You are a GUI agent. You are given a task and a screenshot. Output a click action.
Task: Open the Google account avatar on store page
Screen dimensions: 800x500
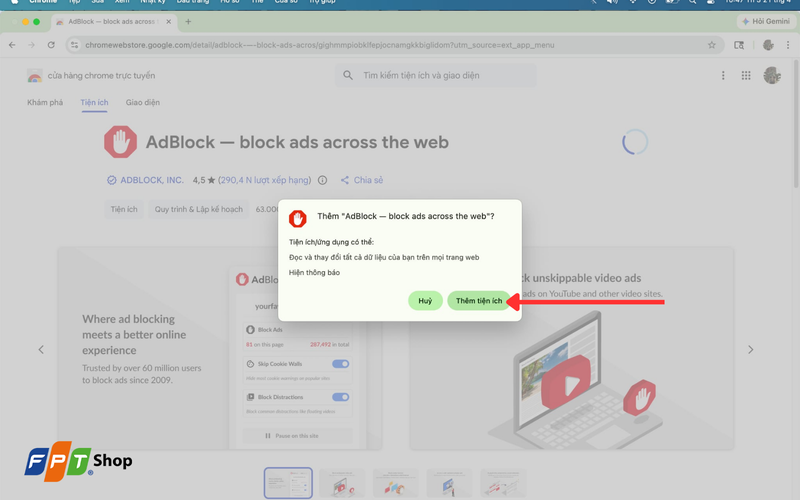pos(772,76)
